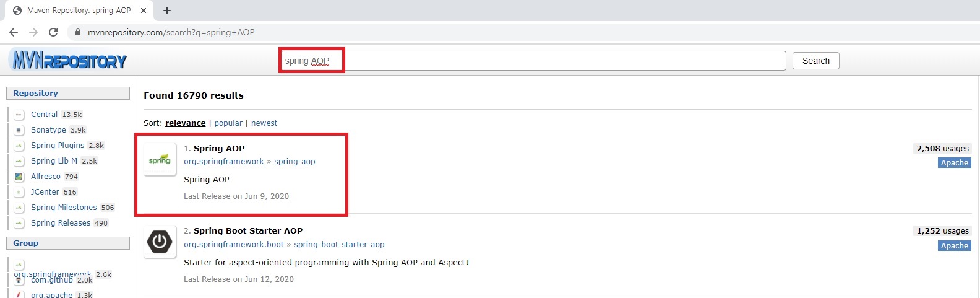The height and width of the screenshot is (298, 980).
Task: Open org.springframework.boot group link
Action: pos(234,245)
